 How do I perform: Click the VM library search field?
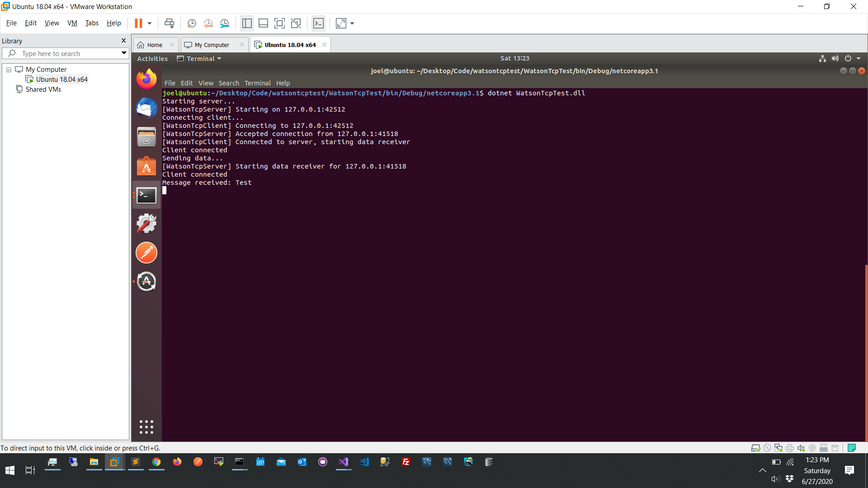(66, 53)
